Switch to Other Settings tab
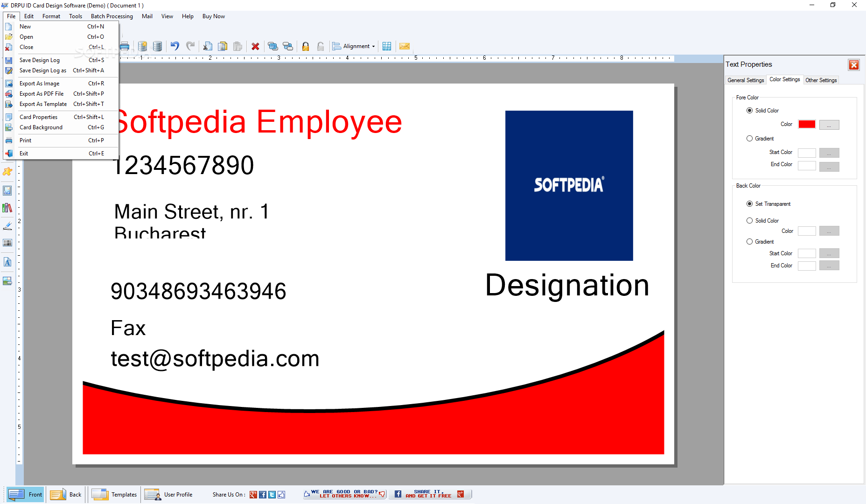 tap(821, 80)
